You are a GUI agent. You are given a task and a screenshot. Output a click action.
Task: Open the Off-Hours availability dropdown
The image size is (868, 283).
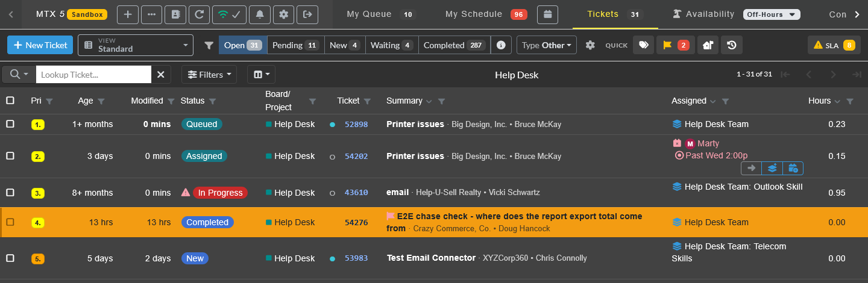click(772, 14)
